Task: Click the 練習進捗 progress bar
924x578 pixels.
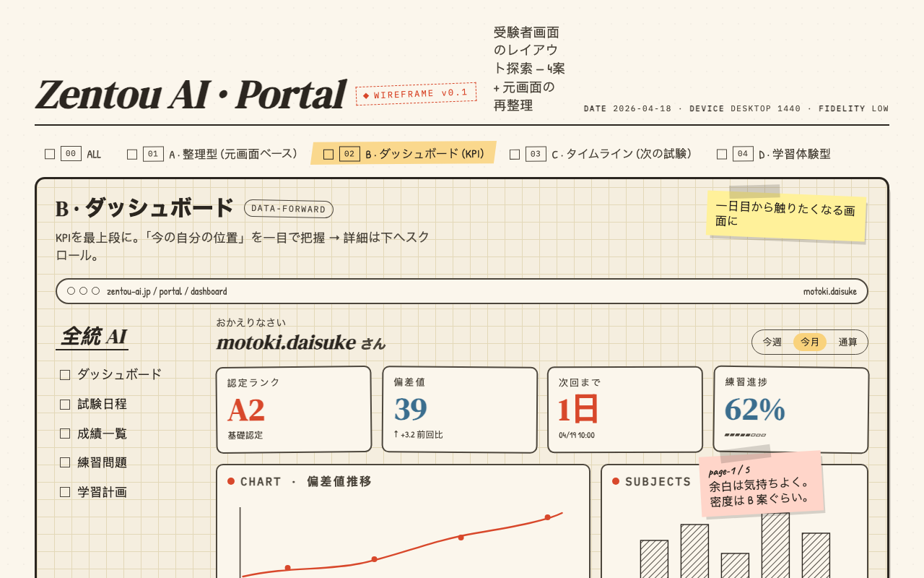Action: pos(745,435)
